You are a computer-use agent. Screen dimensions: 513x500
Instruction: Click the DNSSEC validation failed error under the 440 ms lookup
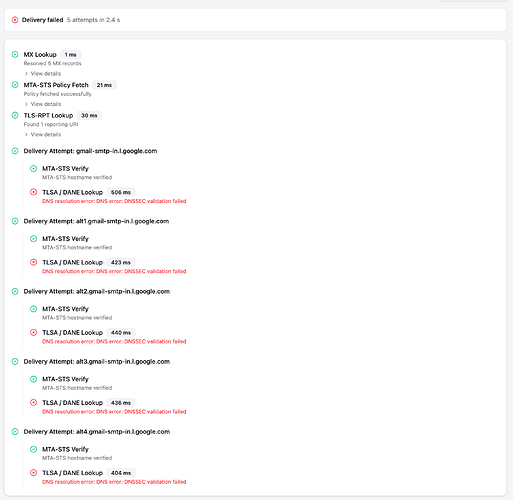click(x=114, y=341)
